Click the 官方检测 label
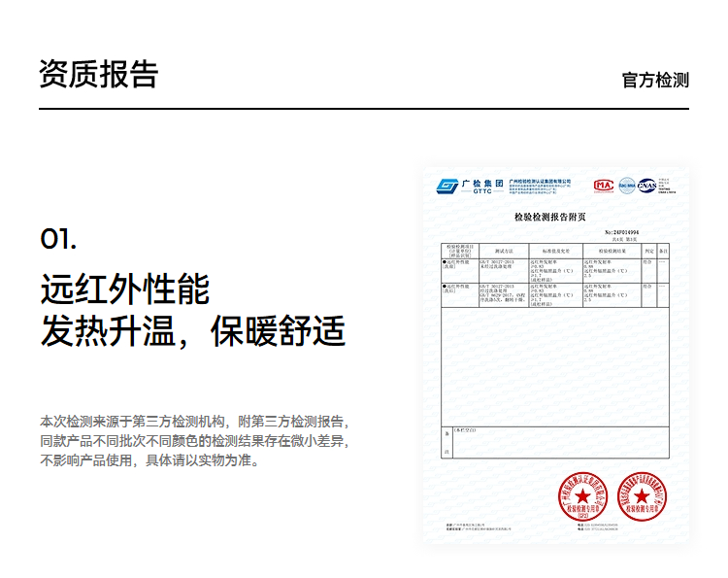 (655, 80)
